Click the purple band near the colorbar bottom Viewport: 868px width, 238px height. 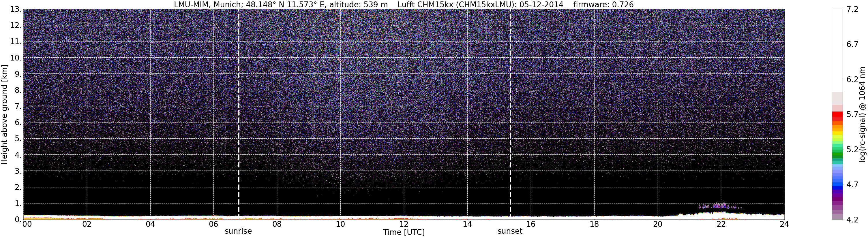[837, 199]
